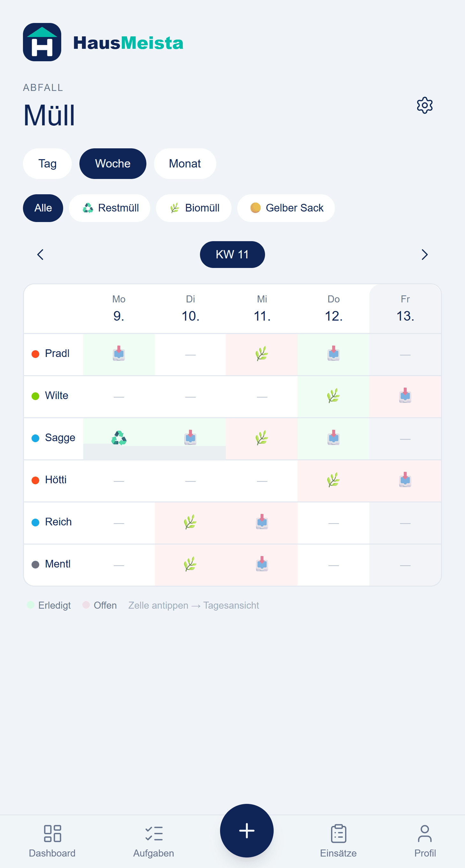The height and width of the screenshot is (868, 465).
Task: Tap Sagge's Monday recycling icon
Action: pyautogui.click(x=119, y=438)
